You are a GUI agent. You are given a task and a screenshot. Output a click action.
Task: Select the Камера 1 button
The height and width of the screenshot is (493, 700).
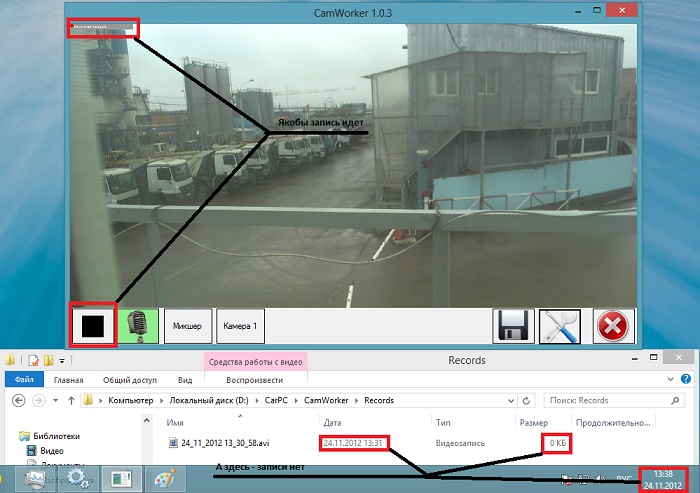coord(240,326)
